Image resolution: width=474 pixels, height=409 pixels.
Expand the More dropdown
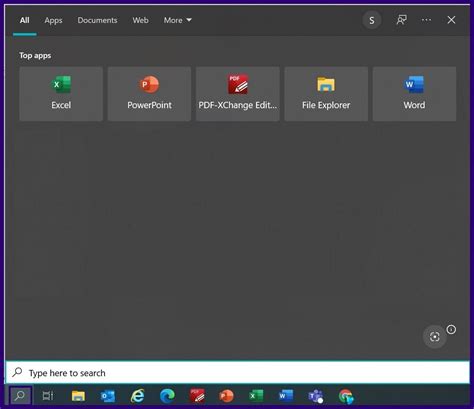[x=177, y=20]
